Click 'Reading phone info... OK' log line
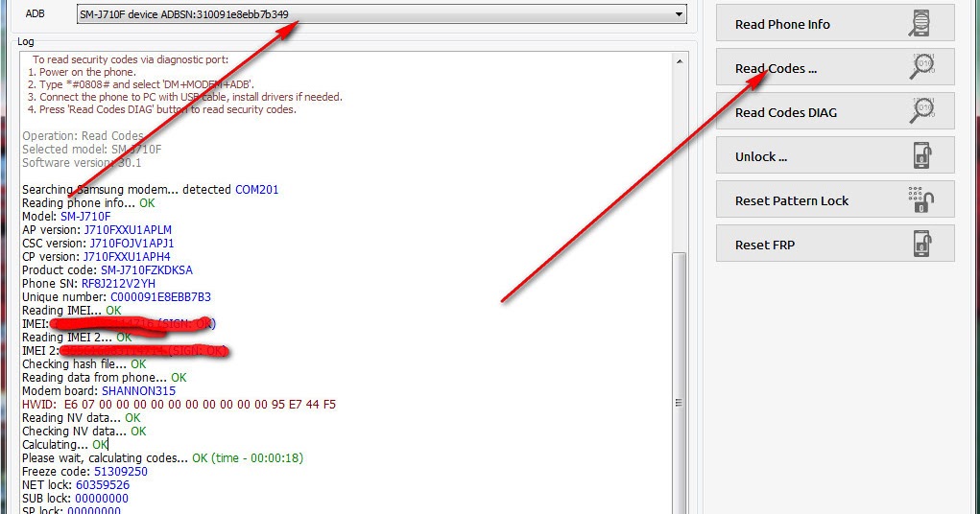The height and width of the screenshot is (514, 980). pos(88,203)
